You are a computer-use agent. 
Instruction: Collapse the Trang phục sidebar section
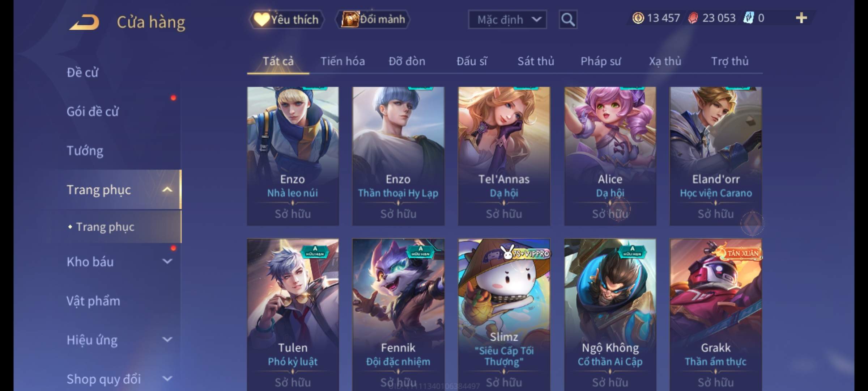pos(167,190)
